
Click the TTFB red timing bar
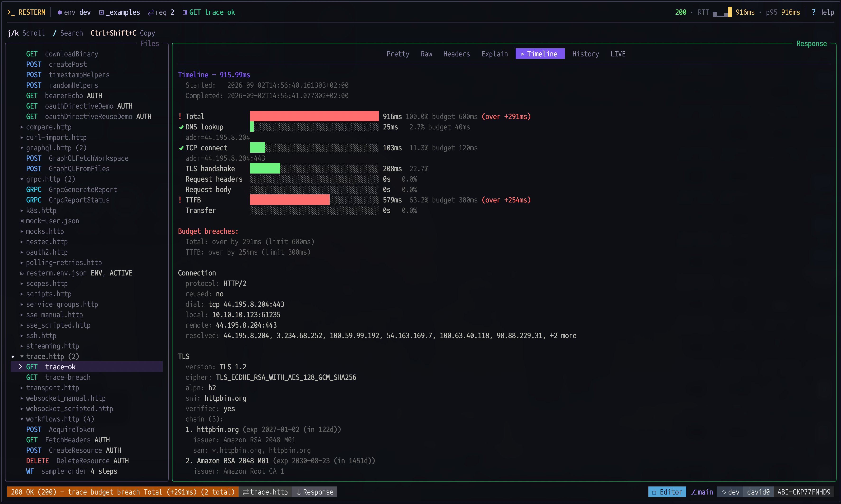click(x=289, y=200)
